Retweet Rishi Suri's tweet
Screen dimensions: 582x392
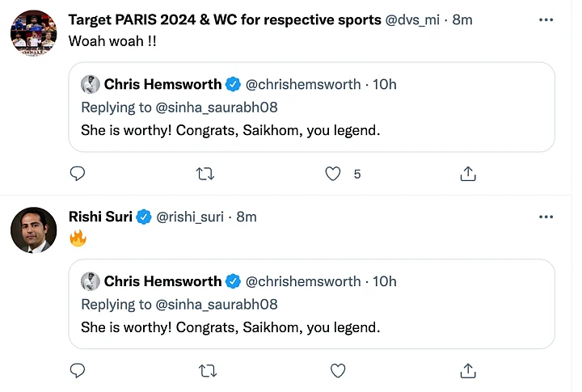click(x=208, y=370)
